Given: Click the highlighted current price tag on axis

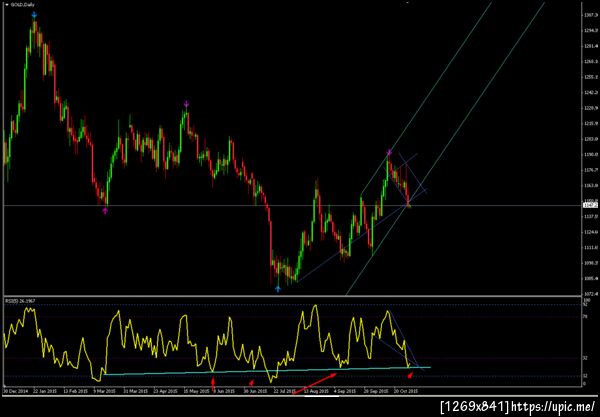Looking at the screenshot, I should (x=590, y=205).
